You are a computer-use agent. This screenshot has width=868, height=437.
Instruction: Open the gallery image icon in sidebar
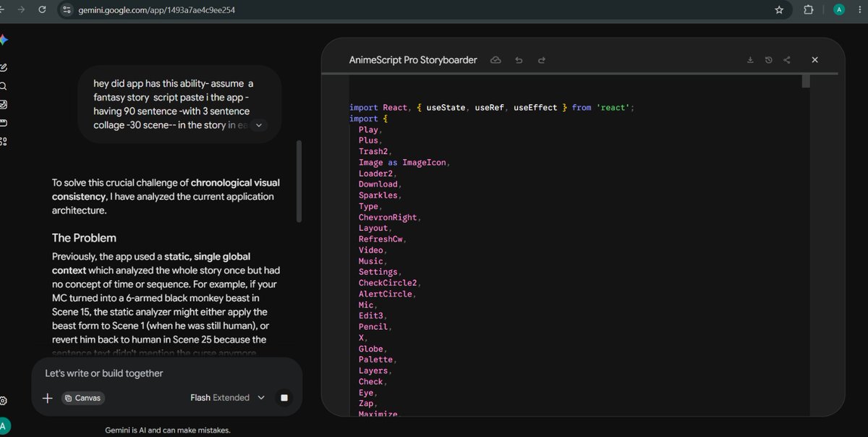pyautogui.click(x=3, y=104)
